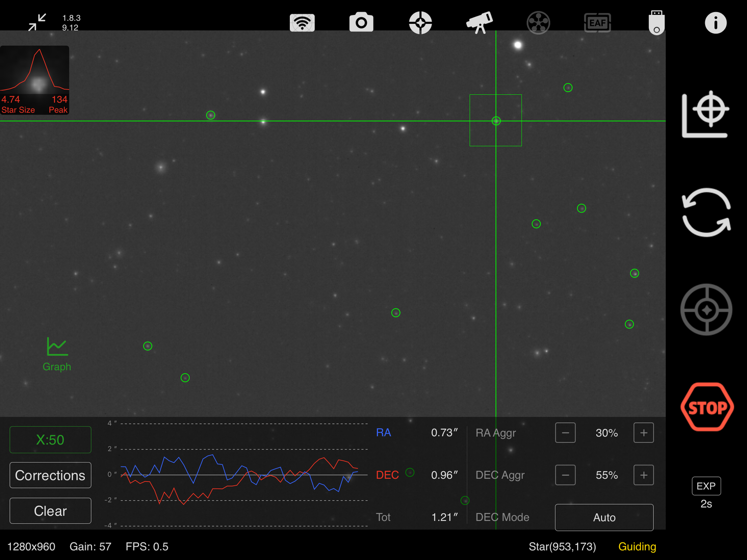
Task: Open the telescope mount settings icon
Action: click(x=480, y=22)
